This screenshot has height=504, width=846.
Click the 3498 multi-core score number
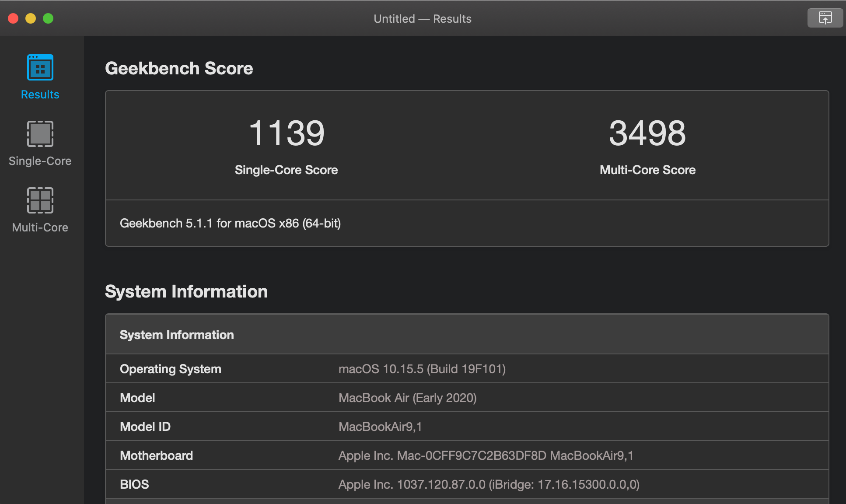tap(647, 133)
